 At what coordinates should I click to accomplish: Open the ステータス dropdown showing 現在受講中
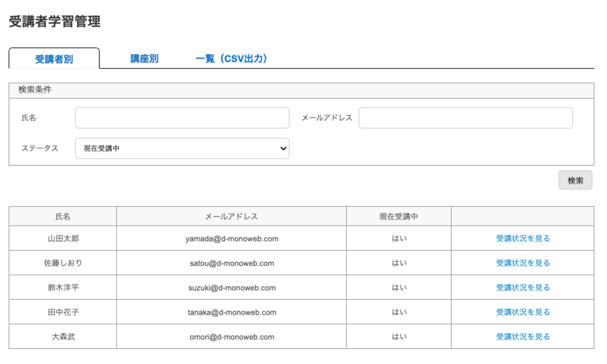point(182,148)
